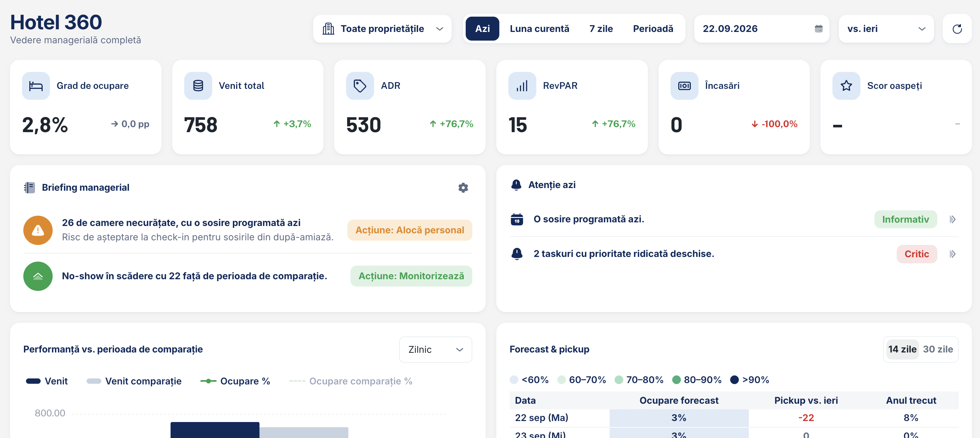The height and width of the screenshot is (438, 980).
Task: Click the coins icon for Venit total
Action: 198,86
